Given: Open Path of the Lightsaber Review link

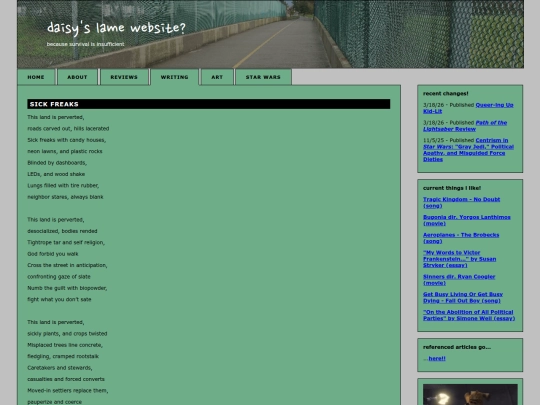Looking at the screenshot, I should click(465, 126).
